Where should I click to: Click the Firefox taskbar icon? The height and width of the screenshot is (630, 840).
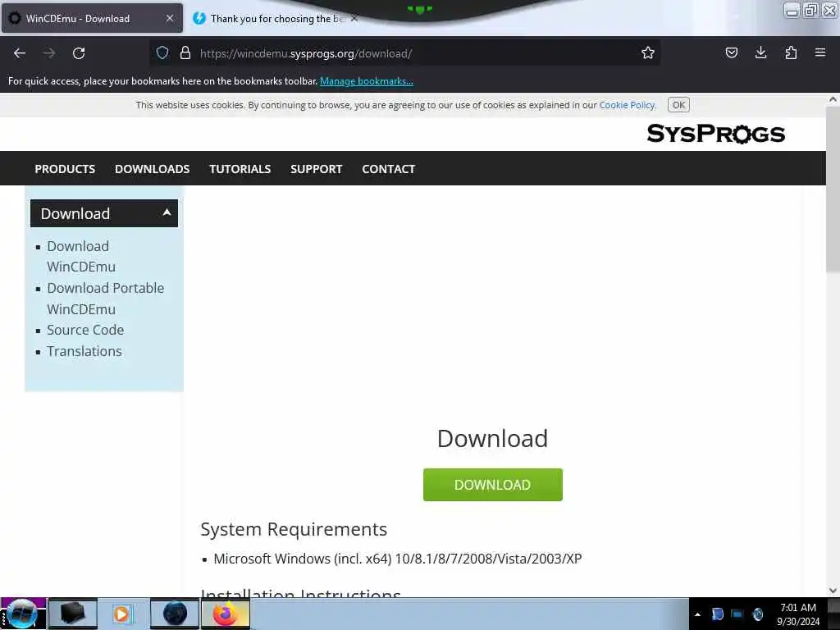[x=226, y=614]
